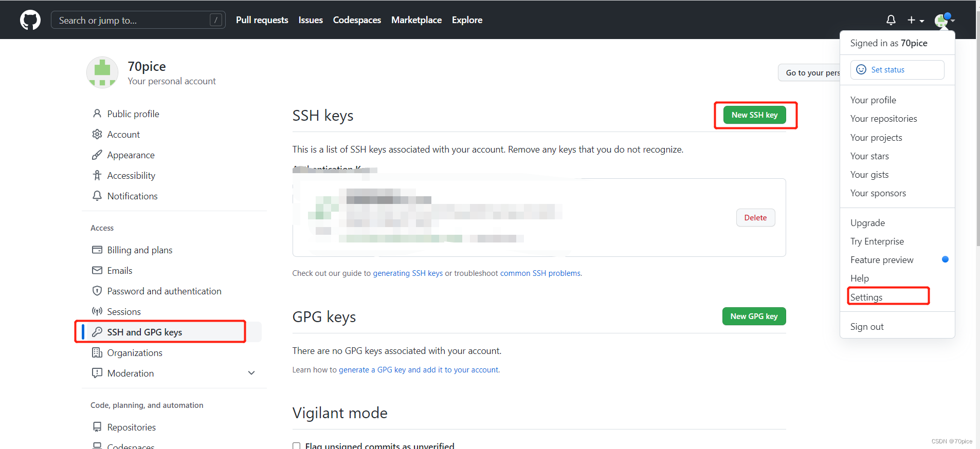Image resolution: width=980 pixels, height=449 pixels.
Task: Open Issues in top navigation
Action: pos(311,20)
